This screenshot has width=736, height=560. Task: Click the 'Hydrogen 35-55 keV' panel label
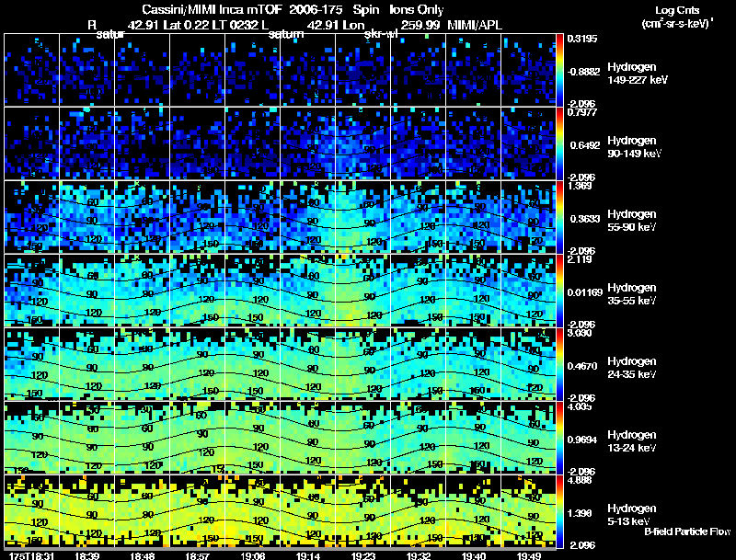click(632, 294)
